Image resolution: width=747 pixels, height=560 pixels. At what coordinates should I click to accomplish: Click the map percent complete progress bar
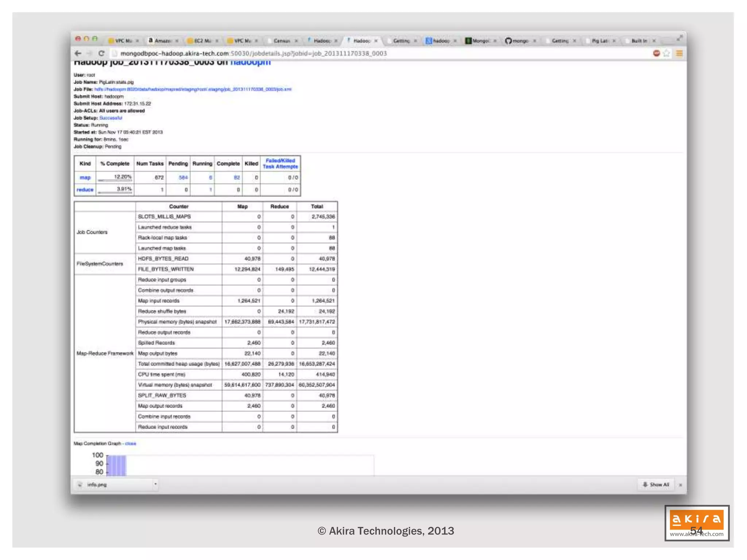[115, 180]
